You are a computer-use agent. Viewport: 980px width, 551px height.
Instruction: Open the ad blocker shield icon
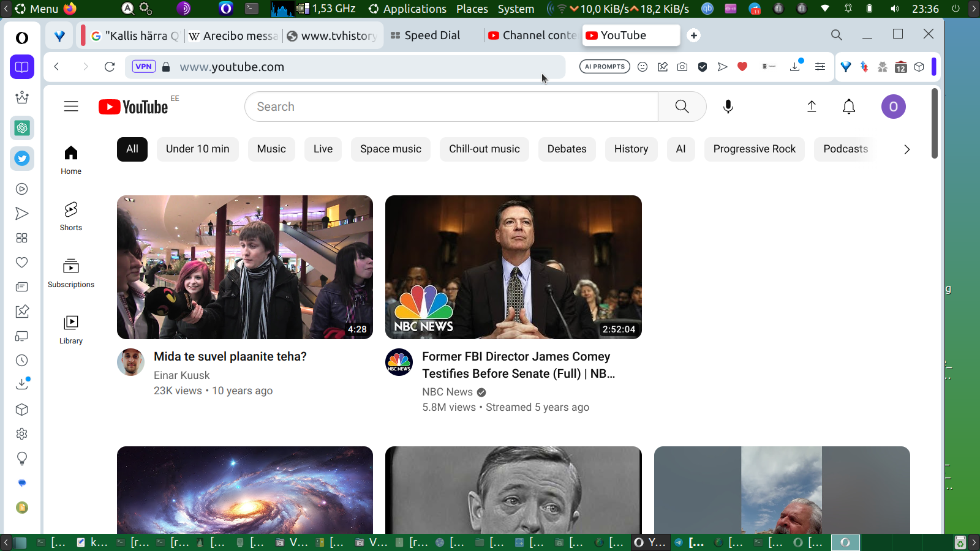coord(703,67)
